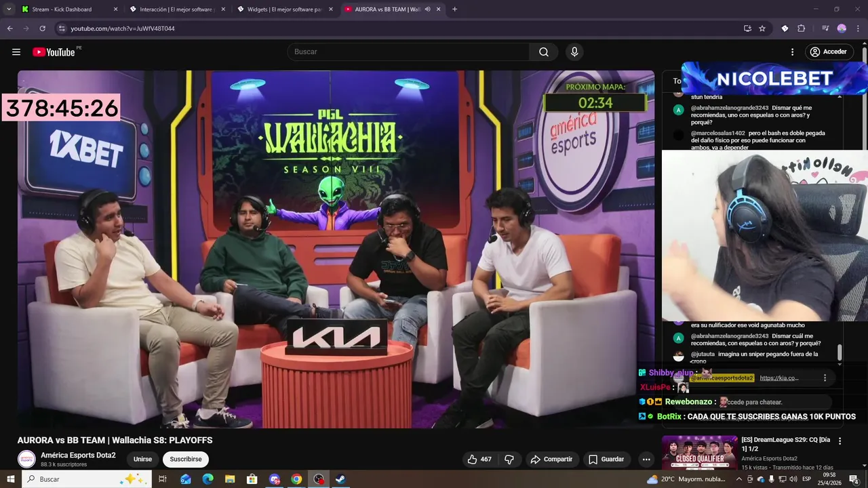
Task: Click the YouTube search input field
Action: click(x=409, y=52)
